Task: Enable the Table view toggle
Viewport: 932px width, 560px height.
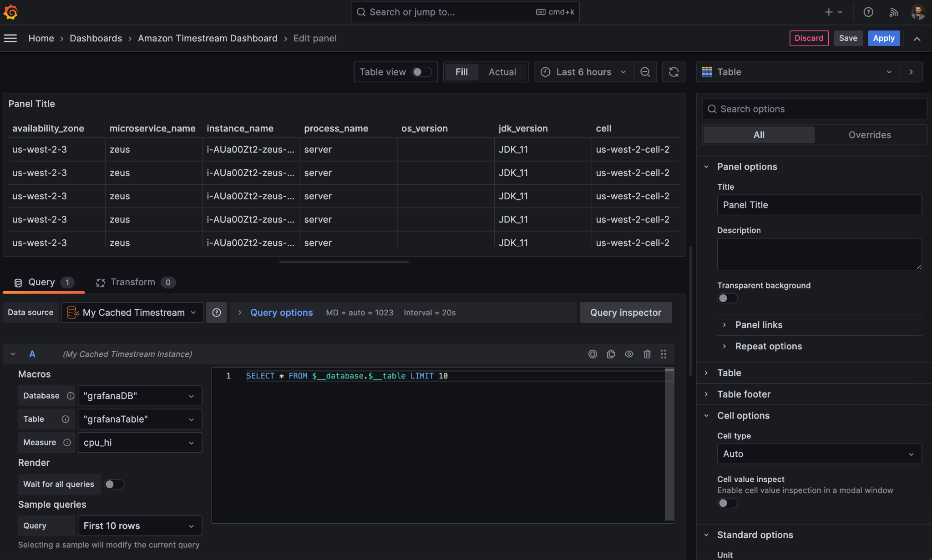Action: coord(421,72)
